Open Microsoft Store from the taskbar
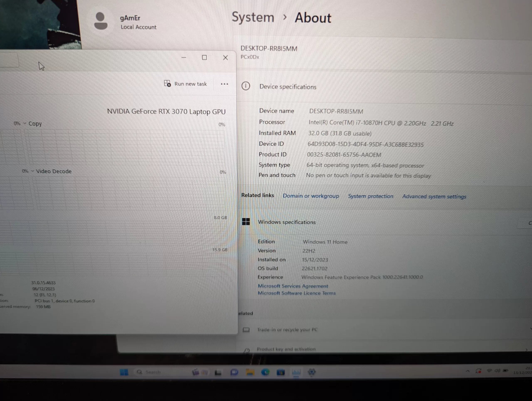Viewport: 532px width, 401px height. [x=280, y=372]
